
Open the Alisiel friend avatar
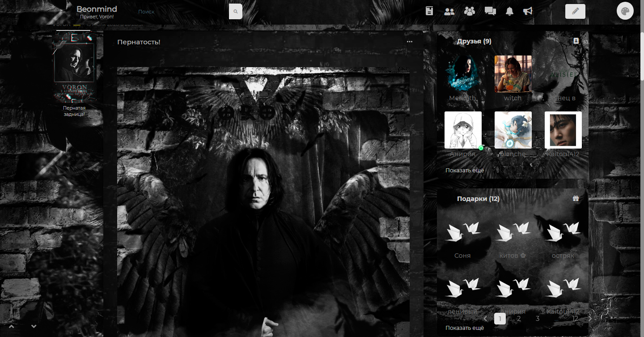(563, 74)
